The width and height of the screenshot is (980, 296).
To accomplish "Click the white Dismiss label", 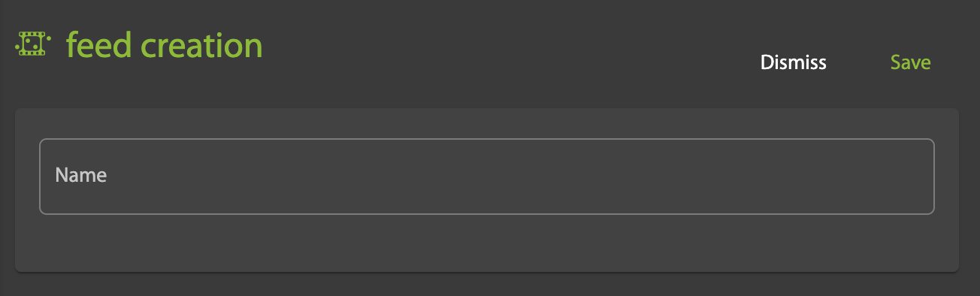I will (794, 62).
